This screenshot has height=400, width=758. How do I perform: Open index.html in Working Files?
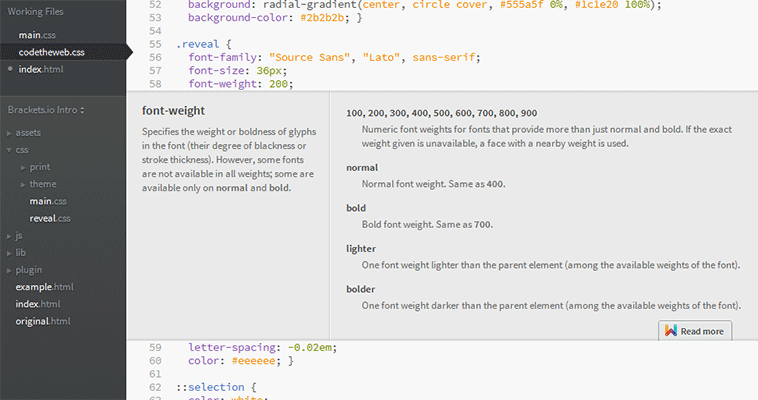pos(41,69)
